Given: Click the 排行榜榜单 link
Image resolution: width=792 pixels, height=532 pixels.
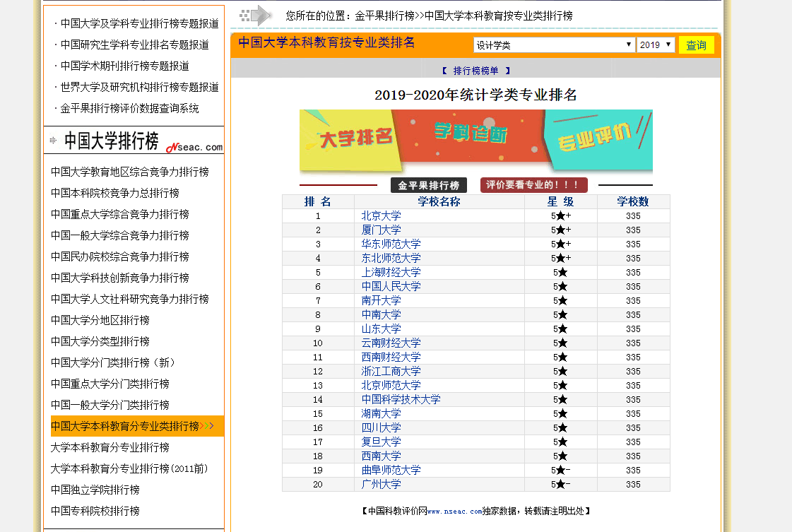Looking at the screenshot, I should [475, 71].
